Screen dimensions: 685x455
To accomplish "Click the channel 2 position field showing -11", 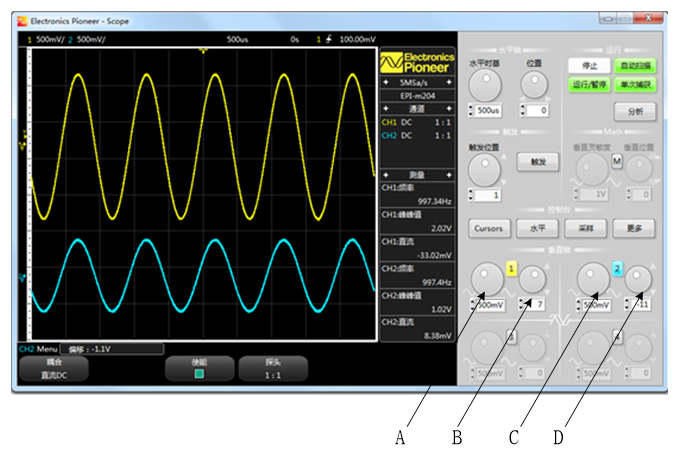I will [x=641, y=304].
